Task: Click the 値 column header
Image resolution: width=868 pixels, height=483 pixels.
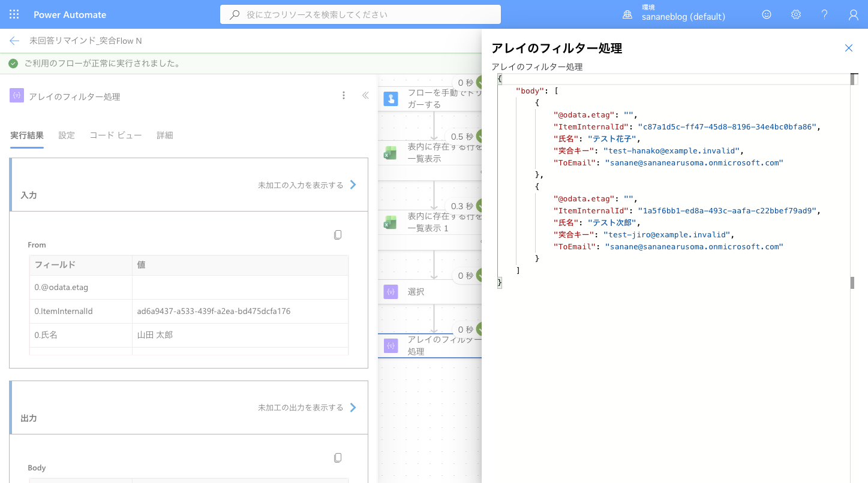Action: point(240,265)
